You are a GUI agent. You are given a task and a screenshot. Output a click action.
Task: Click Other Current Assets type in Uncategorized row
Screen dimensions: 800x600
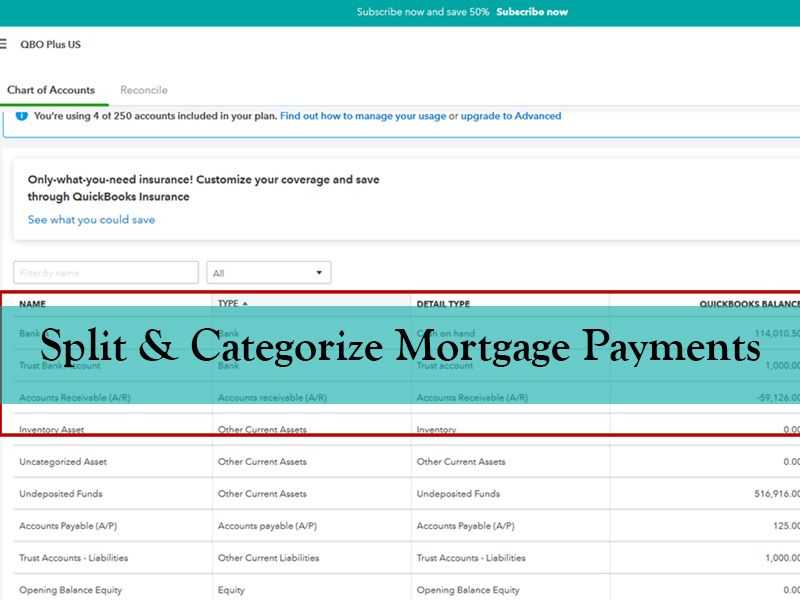pyautogui.click(x=262, y=462)
